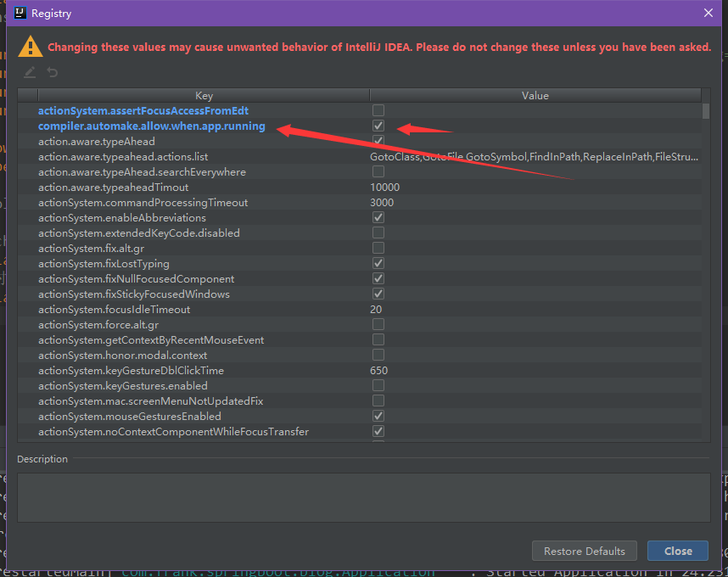Screen dimensions: 728x577
Task: Uncheck actionSystem.enableAbbreviations checkbox
Action: tap(378, 218)
